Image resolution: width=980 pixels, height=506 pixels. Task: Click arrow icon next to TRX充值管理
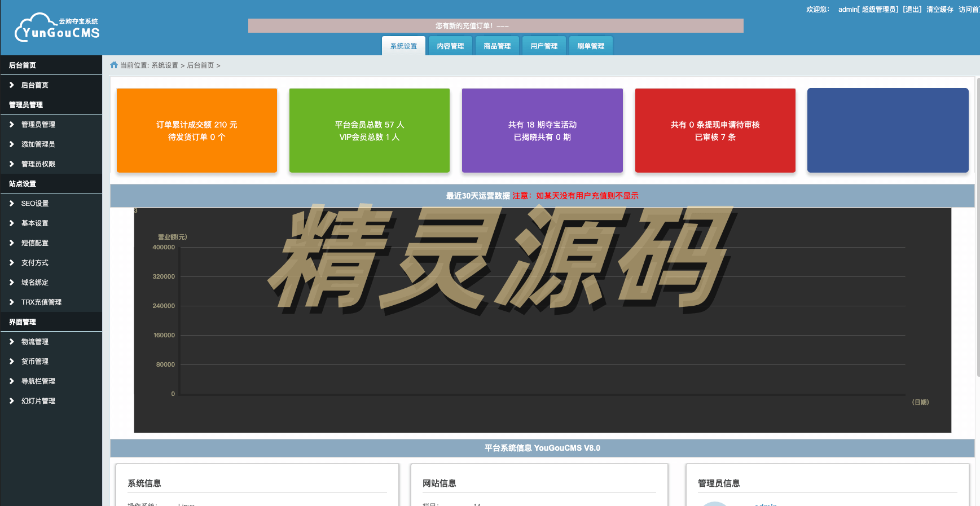coord(12,302)
